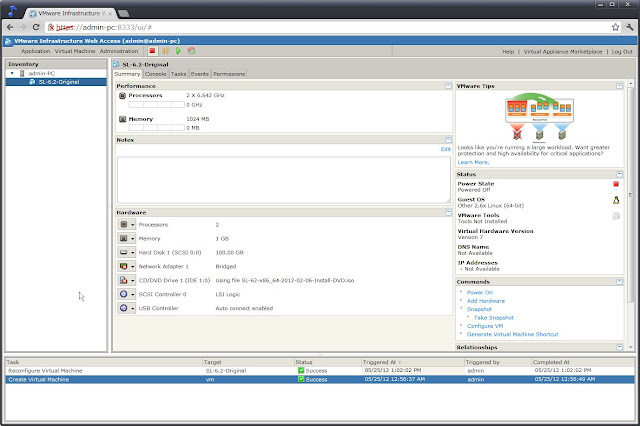Open browser wrench settings menu
Viewport: 640px width, 426px height.
(x=630, y=27)
